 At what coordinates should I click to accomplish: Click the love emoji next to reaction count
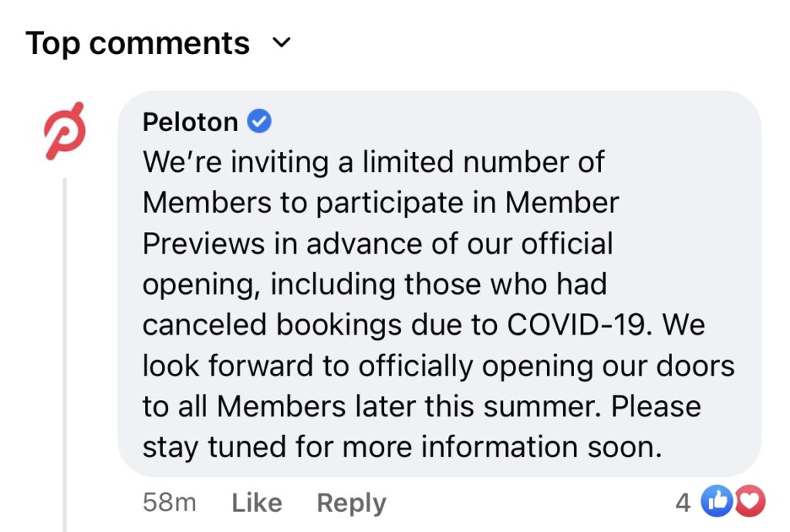click(x=750, y=501)
